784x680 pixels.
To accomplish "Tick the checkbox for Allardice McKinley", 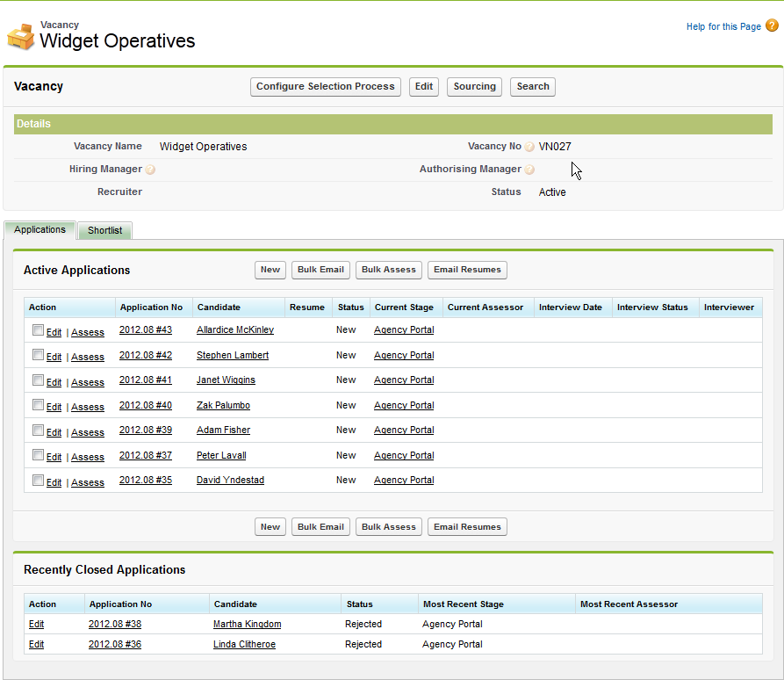I will pyautogui.click(x=38, y=330).
